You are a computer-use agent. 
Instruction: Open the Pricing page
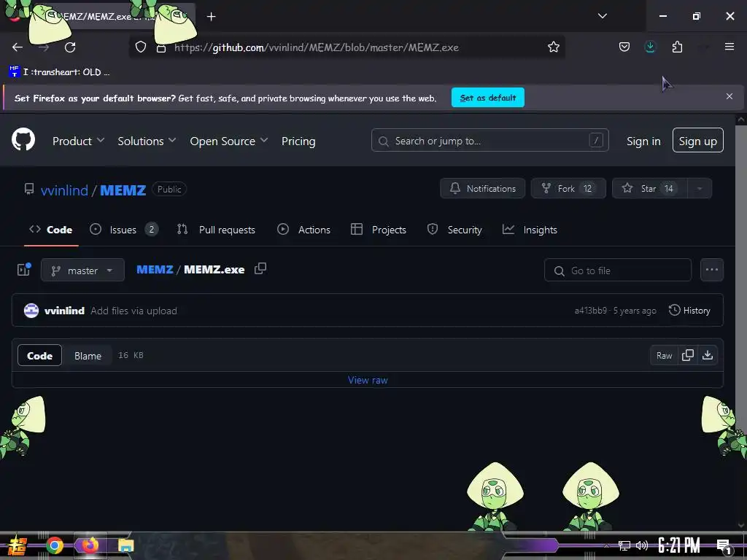click(x=298, y=141)
